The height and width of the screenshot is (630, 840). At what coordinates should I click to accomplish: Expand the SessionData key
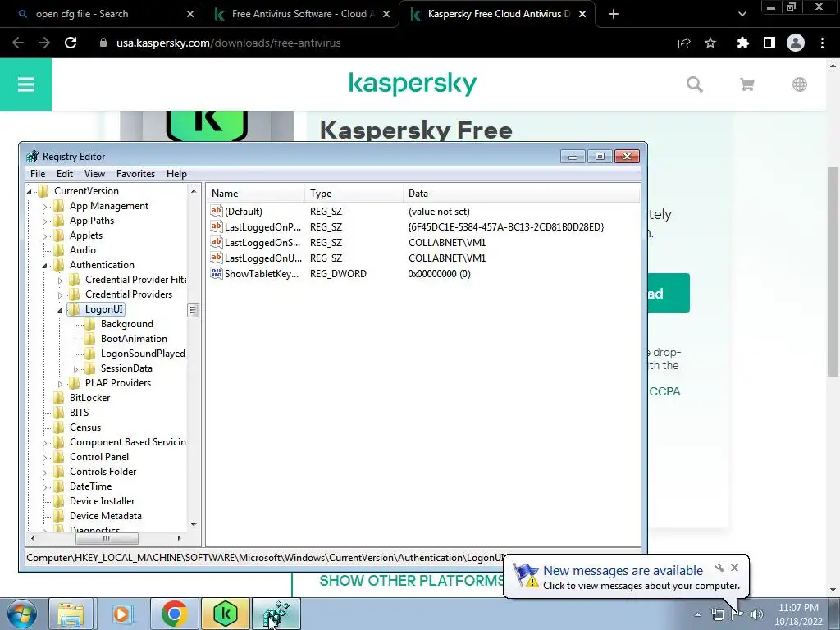pos(75,369)
